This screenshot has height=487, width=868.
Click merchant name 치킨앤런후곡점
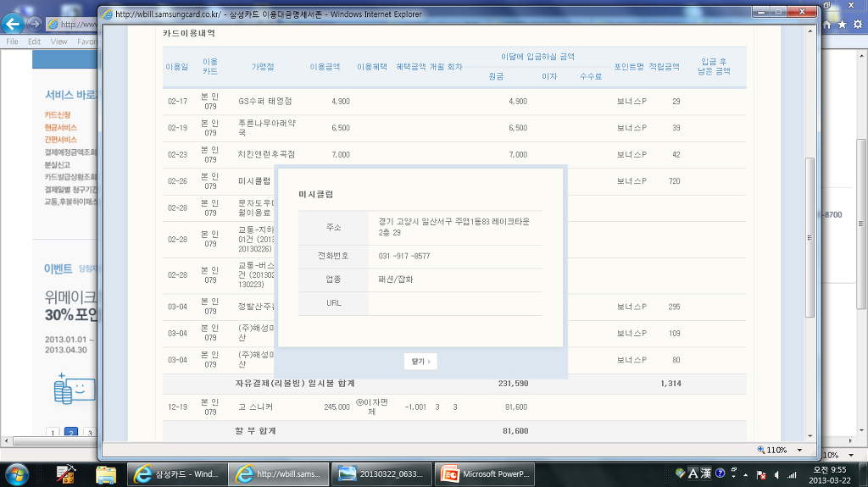(x=266, y=154)
